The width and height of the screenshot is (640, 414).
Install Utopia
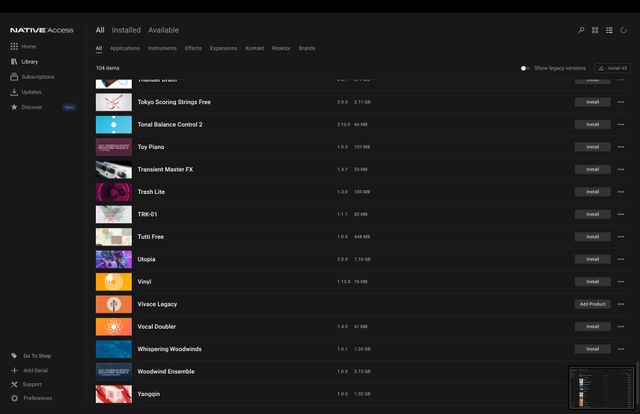593,259
